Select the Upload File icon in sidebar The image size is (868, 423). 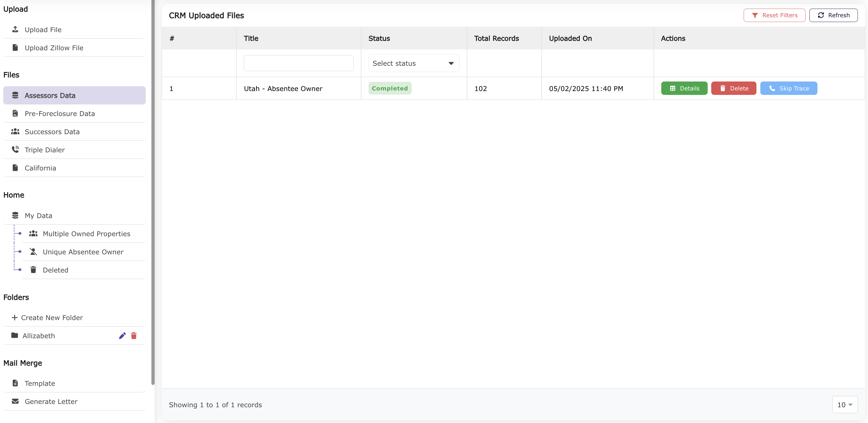pyautogui.click(x=15, y=29)
